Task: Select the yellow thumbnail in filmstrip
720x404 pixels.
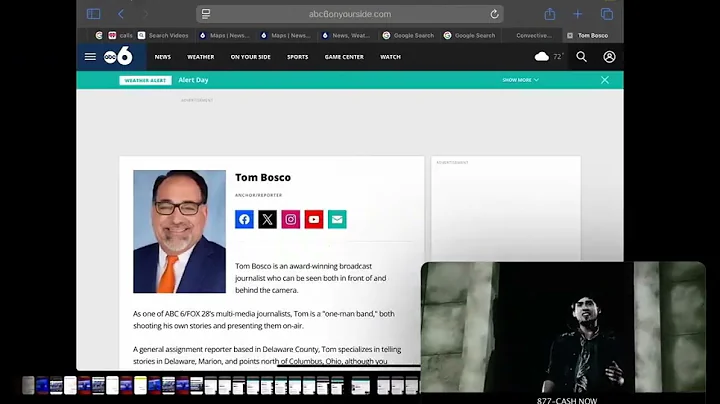Action: [x=141, y=385]
